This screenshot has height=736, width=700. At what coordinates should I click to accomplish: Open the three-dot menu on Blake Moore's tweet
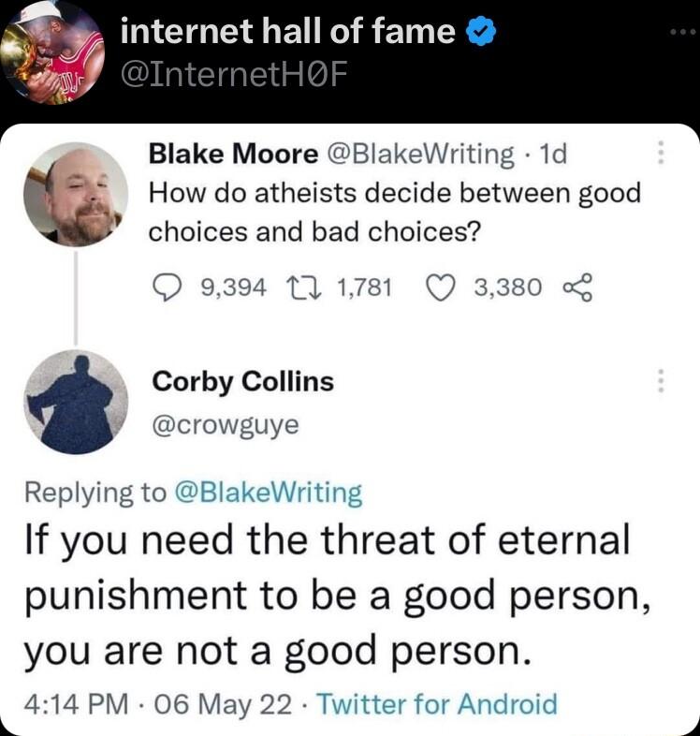pos(662,153)
